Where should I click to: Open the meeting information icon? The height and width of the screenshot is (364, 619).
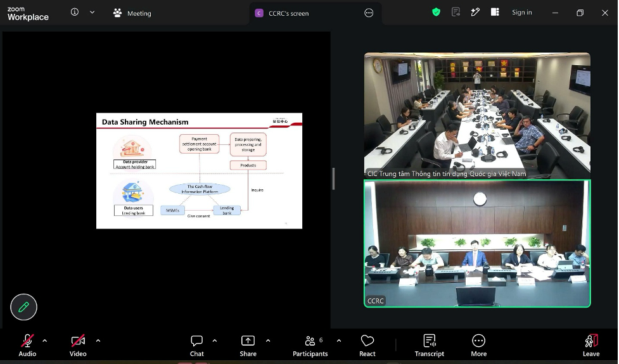[x=75, y=12]
